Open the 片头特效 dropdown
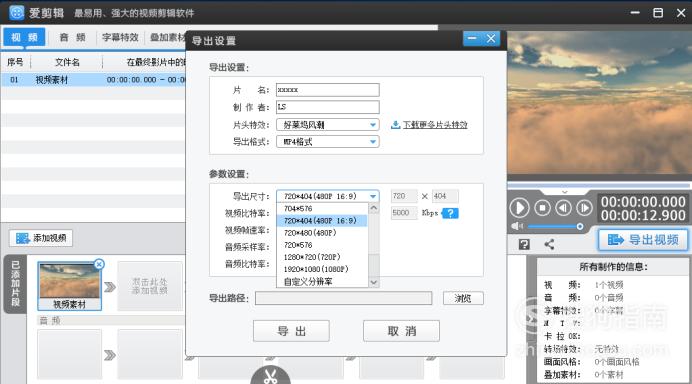The width and height of the screenshot is (692, 384). coord(327,125)
